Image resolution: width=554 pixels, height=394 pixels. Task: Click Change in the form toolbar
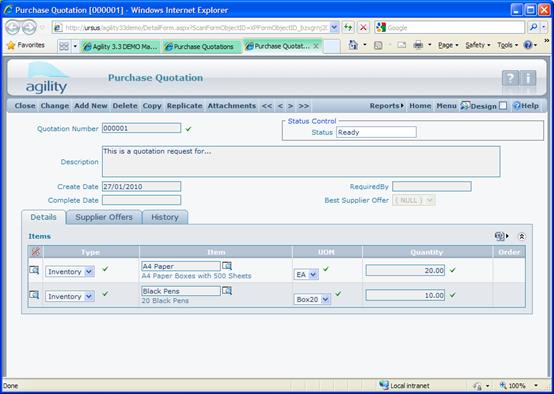(55, 106)
